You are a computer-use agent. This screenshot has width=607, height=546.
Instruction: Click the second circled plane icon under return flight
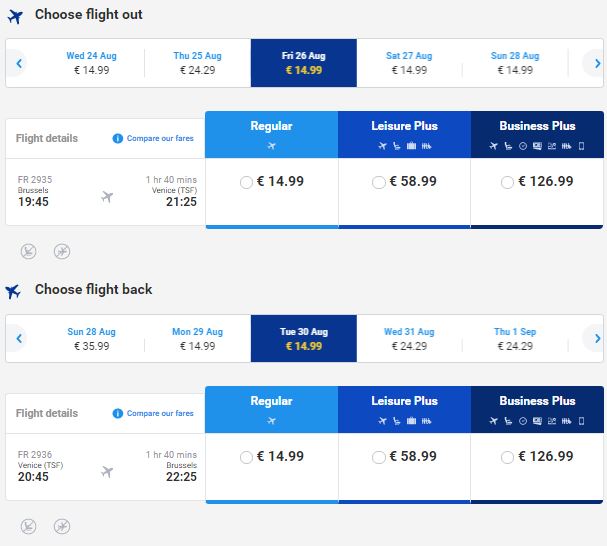point(62,526)
